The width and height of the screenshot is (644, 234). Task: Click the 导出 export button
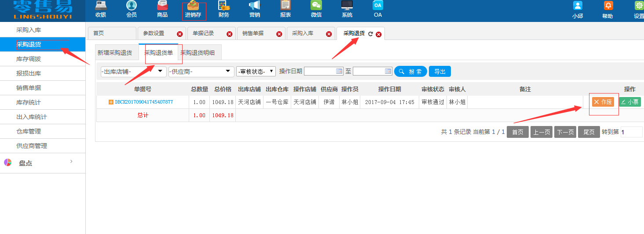(x=440, y=72)
